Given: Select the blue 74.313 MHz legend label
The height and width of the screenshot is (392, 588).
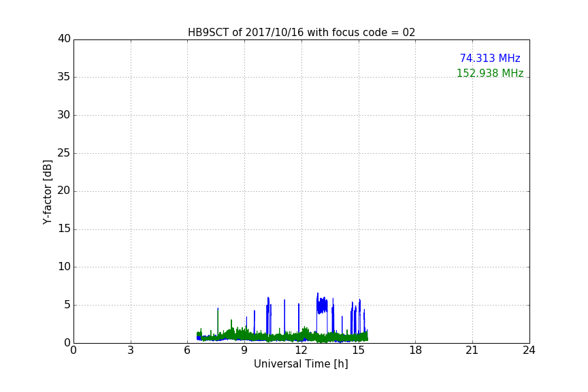Looking at the screenshot, I should click(490, 58).
